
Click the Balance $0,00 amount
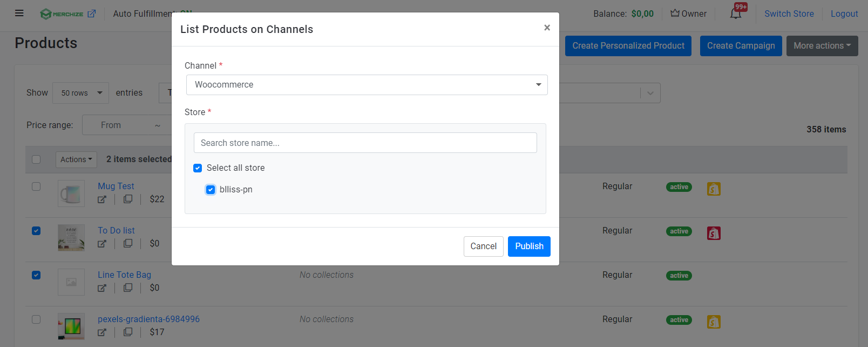[x=642, y=14]
